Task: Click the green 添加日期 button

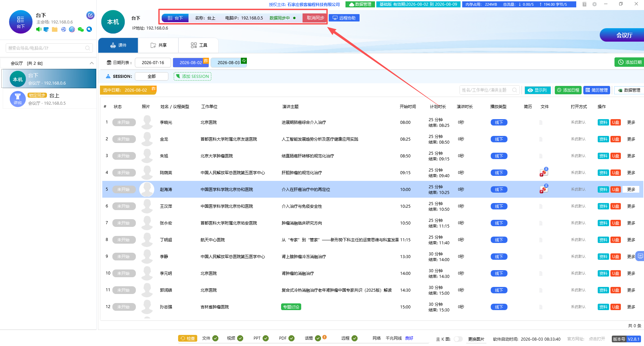Action: pos(630,62)
